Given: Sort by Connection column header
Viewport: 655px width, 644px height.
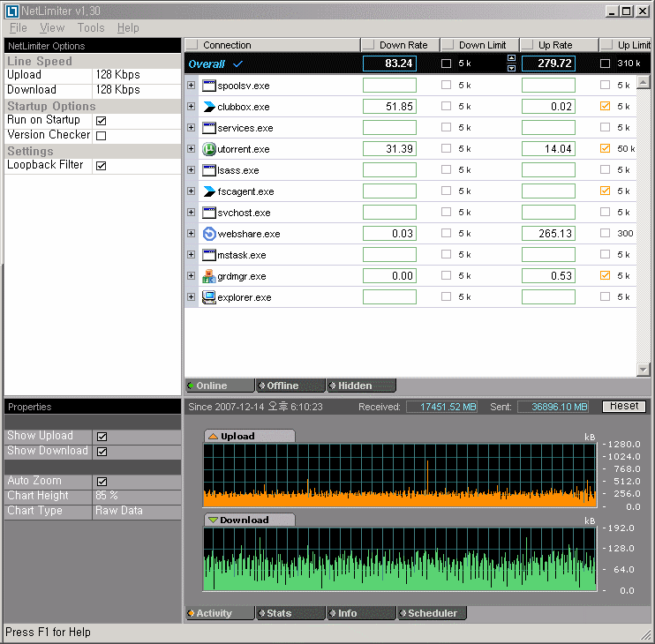Looking at the screenshot, I should [x=272, y=45].
